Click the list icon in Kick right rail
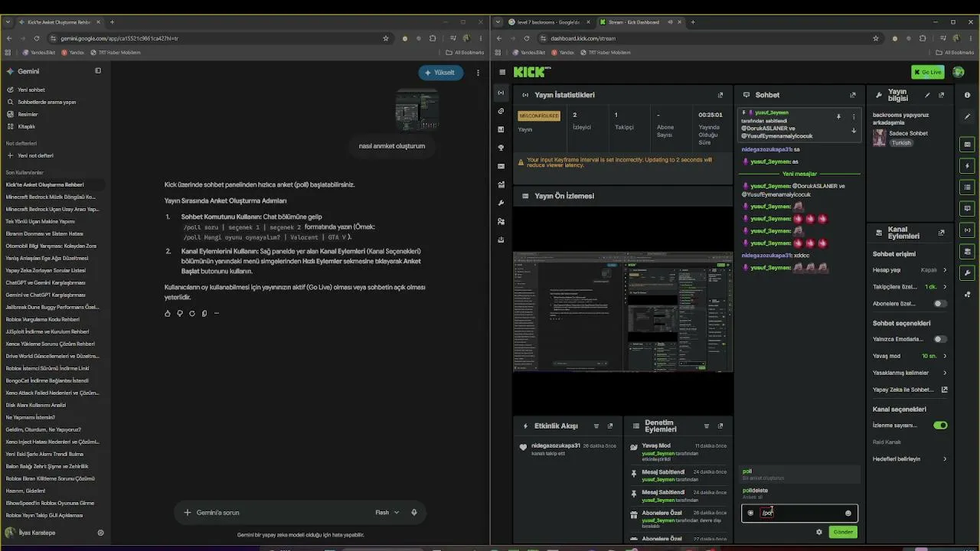 tap(968, 187)
